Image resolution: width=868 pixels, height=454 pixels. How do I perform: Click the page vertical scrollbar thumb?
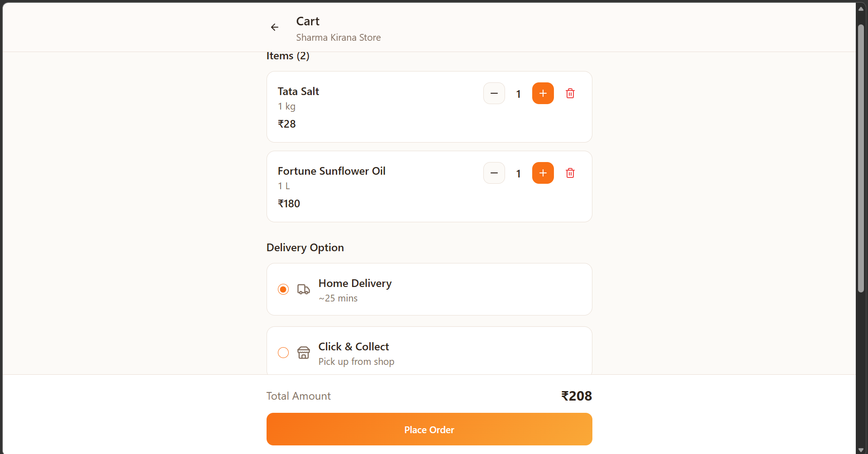(x=861, y=158)
